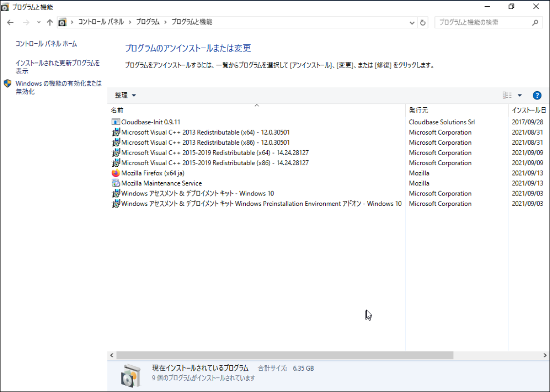Open インストールされた更新プログラムを表示 link
The image size is (550, 392).
coord(58,67)
